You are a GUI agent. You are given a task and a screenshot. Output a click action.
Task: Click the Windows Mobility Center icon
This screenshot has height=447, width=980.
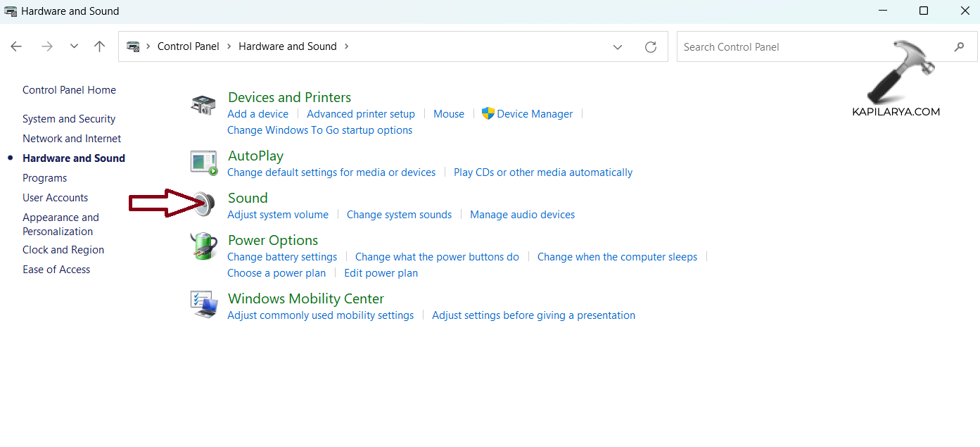point(204,305)
